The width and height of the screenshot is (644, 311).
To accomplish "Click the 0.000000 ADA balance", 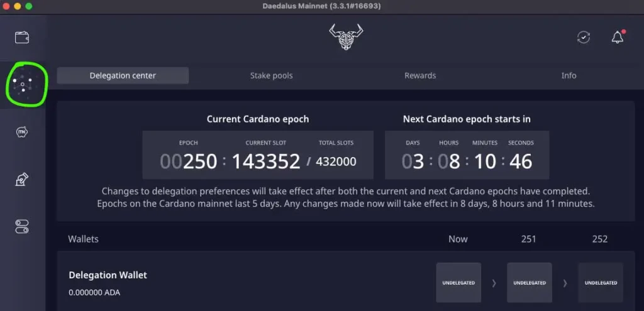I will click(x=94, y=293).
